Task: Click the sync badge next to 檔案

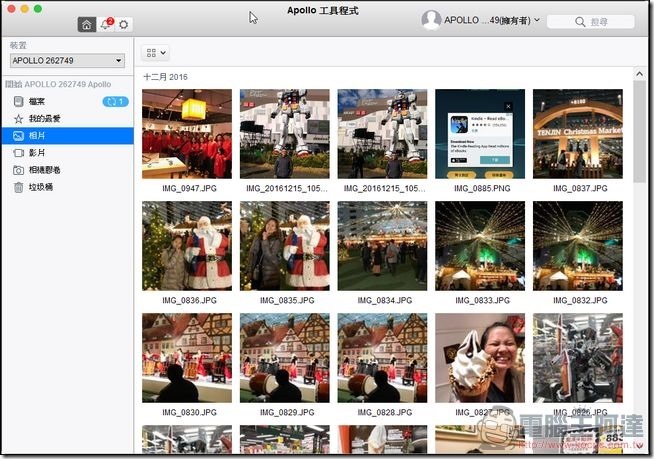Action: (116, 101)
